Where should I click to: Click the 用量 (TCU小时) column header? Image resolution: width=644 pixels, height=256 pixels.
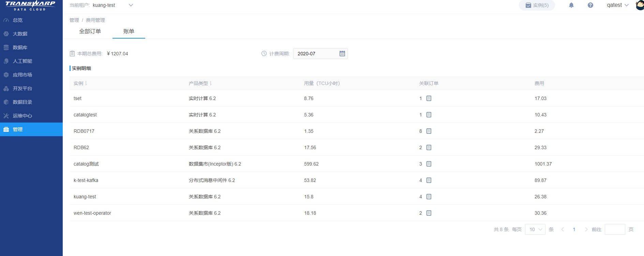(x=322, y=83)
